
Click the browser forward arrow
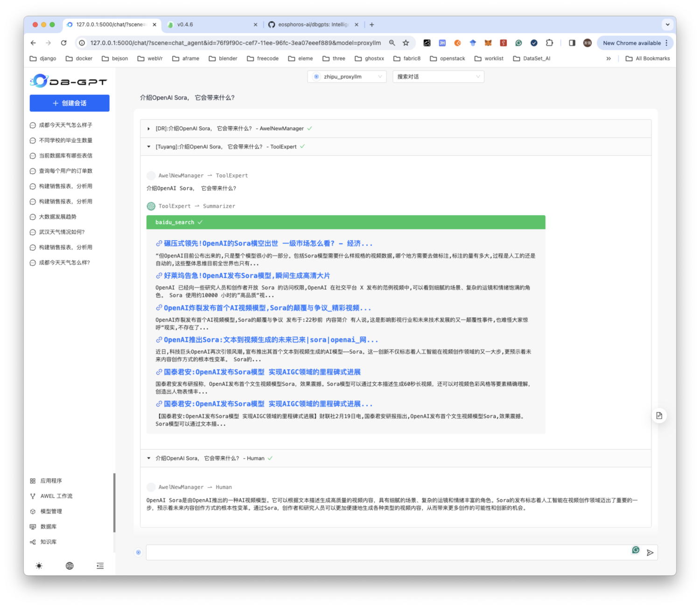coord(49,43)
